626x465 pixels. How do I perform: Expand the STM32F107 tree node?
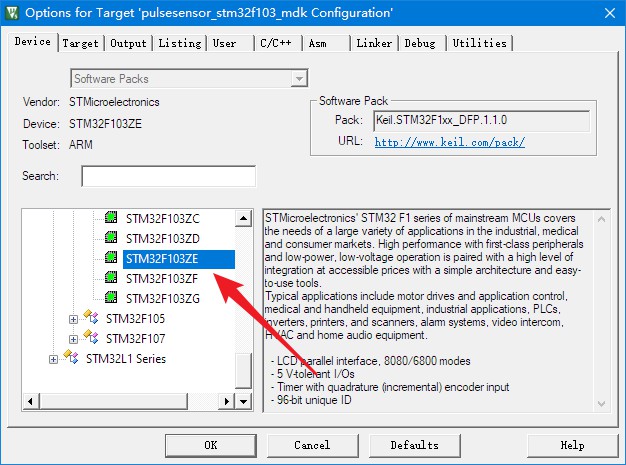click(x=73, y=339)
